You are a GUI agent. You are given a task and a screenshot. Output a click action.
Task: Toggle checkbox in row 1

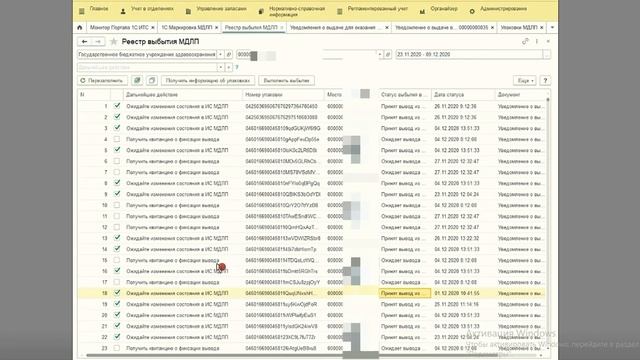click(117, 106)
